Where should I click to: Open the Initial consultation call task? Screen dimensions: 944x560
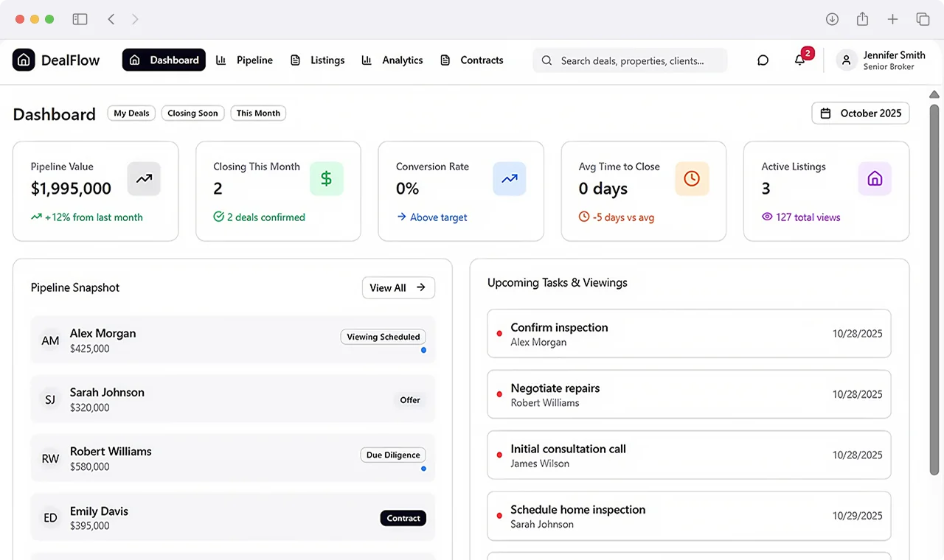tap(689, 455)
